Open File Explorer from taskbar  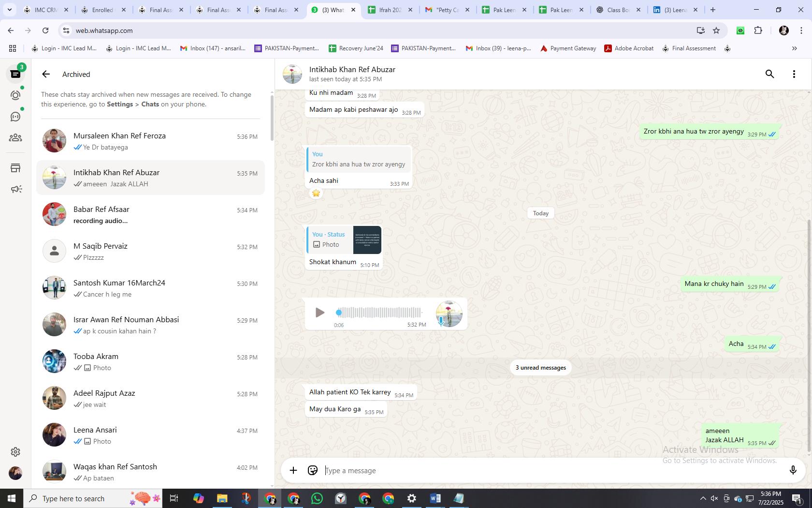click(222, 498)
